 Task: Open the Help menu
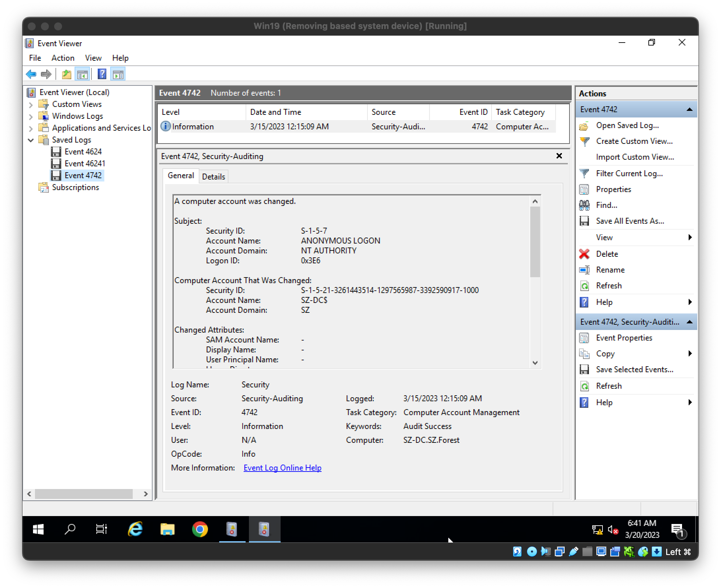pos(120,58)
